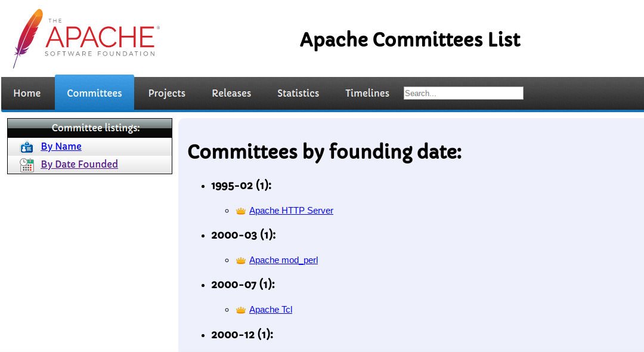The height and width of the screenshot is (352, 644).
Task: Go to the Projects tab
Action: click(167, 93)
